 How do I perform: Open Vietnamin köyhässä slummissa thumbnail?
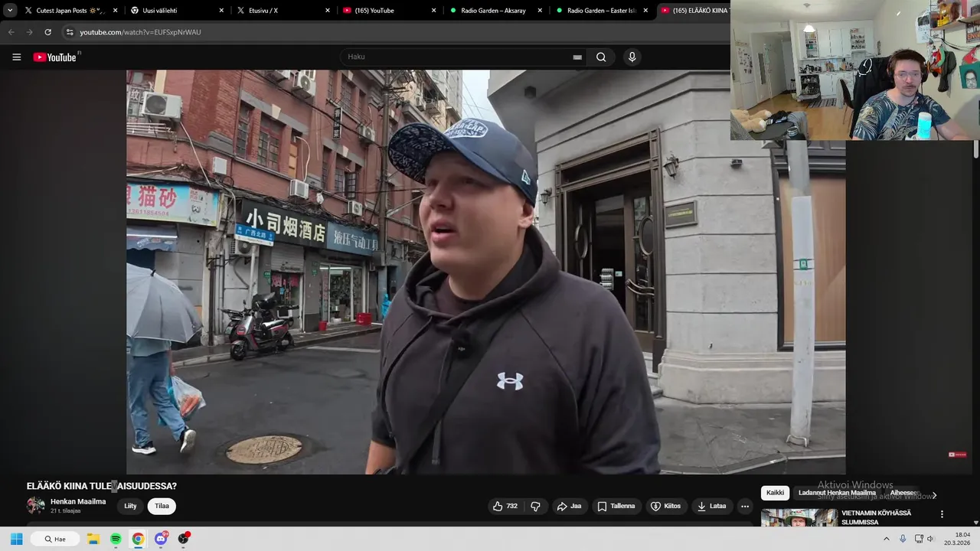(799, 518)
